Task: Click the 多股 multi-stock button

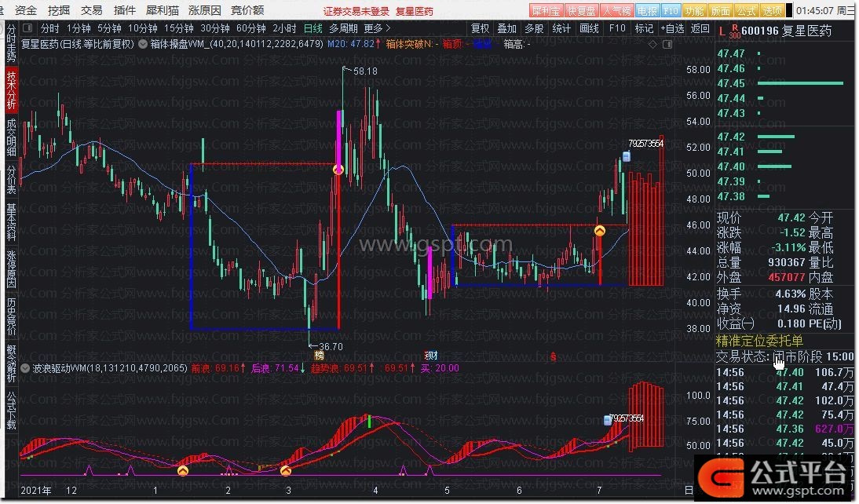Action: tap(534, 28)
